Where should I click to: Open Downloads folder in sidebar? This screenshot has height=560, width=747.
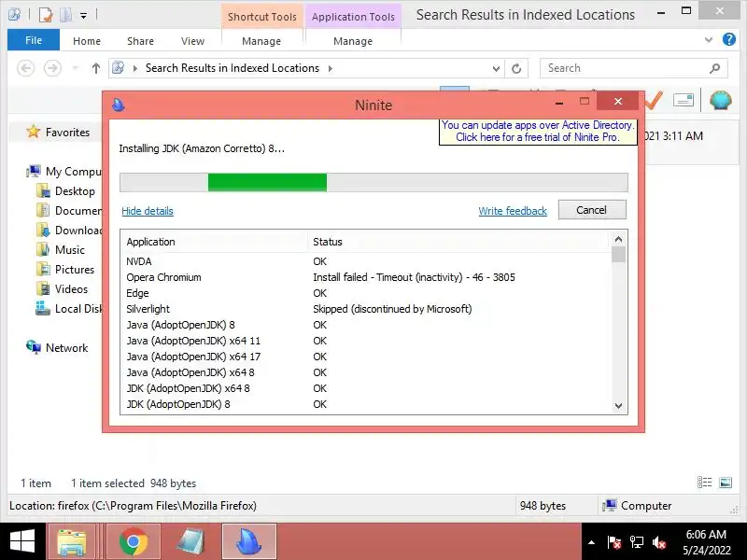(69, 230)
